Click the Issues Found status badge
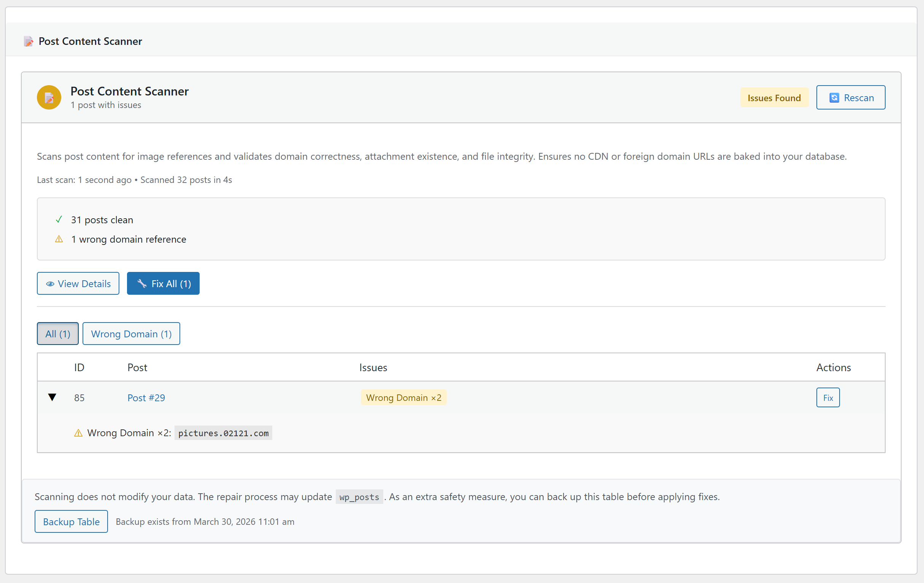Screen dimensions: 924x583 click(x=773, y=98)
